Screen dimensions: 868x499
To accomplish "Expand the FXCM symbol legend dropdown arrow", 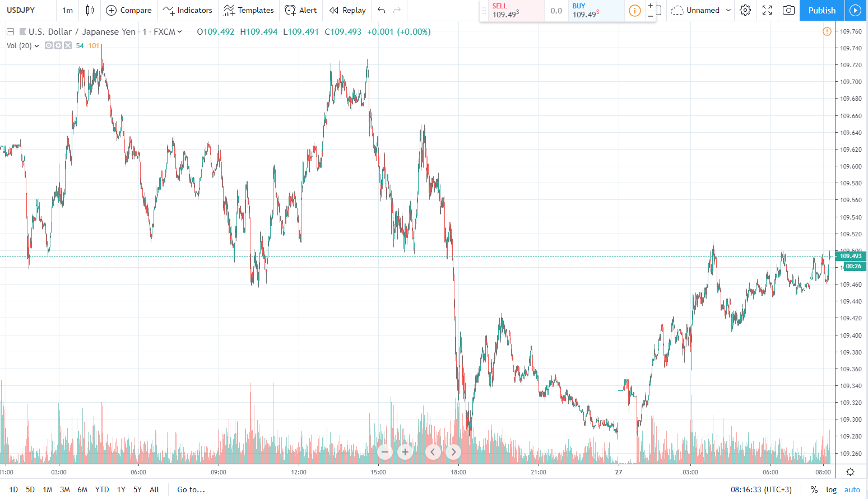I will (180, 32).
